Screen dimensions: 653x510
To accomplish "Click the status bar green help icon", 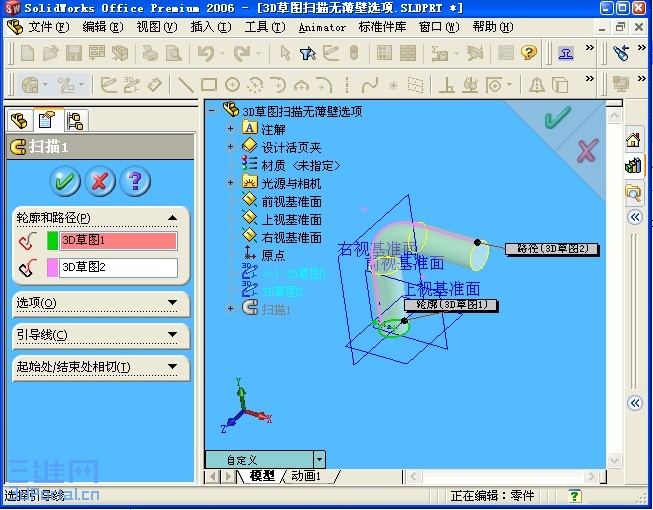I will click(x=574, y=495).
